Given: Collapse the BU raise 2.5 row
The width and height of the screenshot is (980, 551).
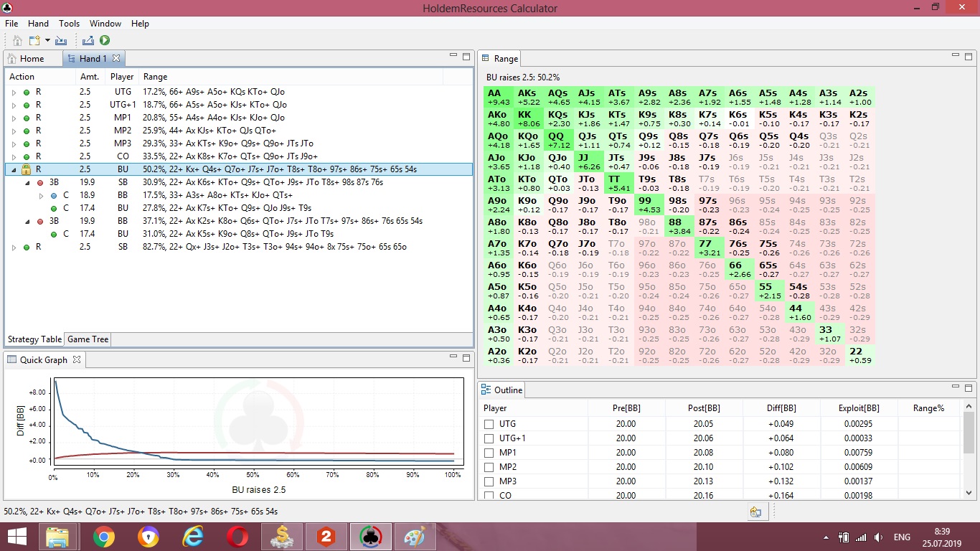Looking at the screenshot, I should [x=14, y=170].
